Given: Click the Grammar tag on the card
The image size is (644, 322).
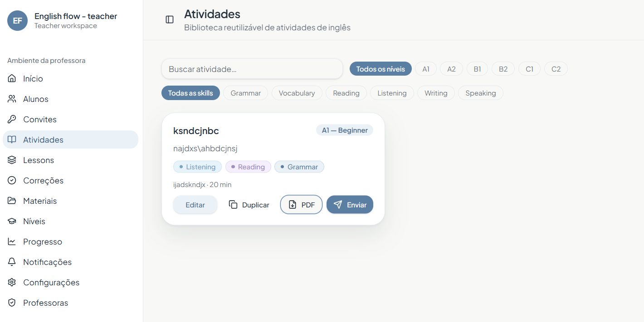Looking at the screenshot, I should pyautogui.click(x=299, y=167).
